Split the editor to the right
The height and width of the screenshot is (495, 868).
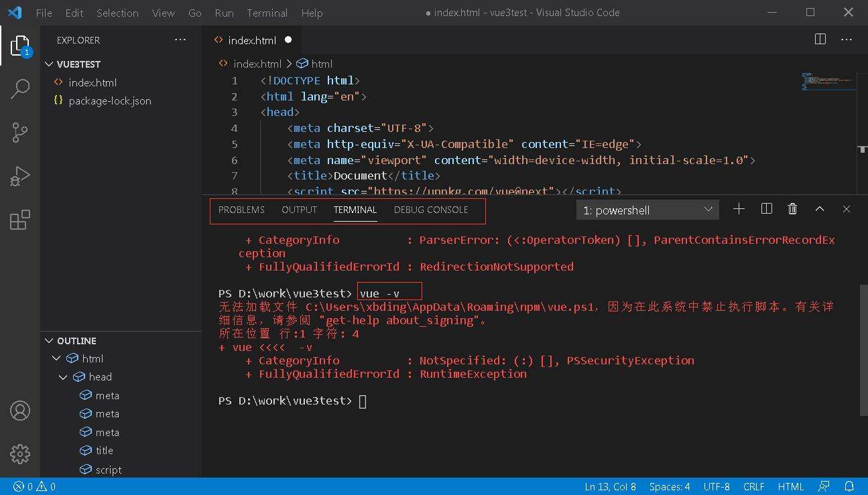pyautogui.click(x=820, y=40)
